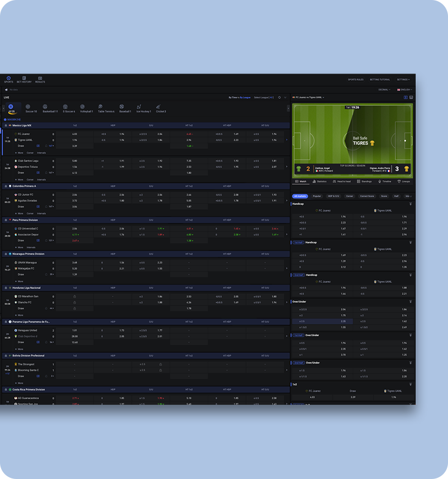Open the Sports section icon
Image resolution: width=448 pixels, height=479 pixels.
pos(9,80)
